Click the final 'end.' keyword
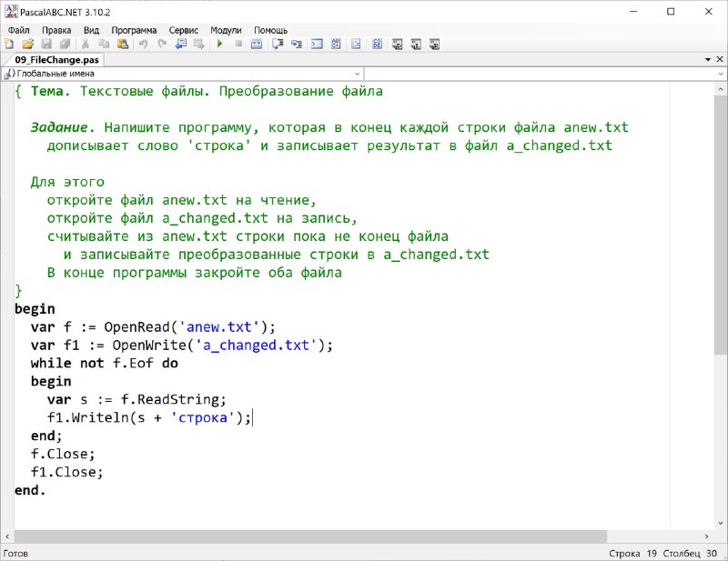Viewport: 728px width, 561px height. 30,490
